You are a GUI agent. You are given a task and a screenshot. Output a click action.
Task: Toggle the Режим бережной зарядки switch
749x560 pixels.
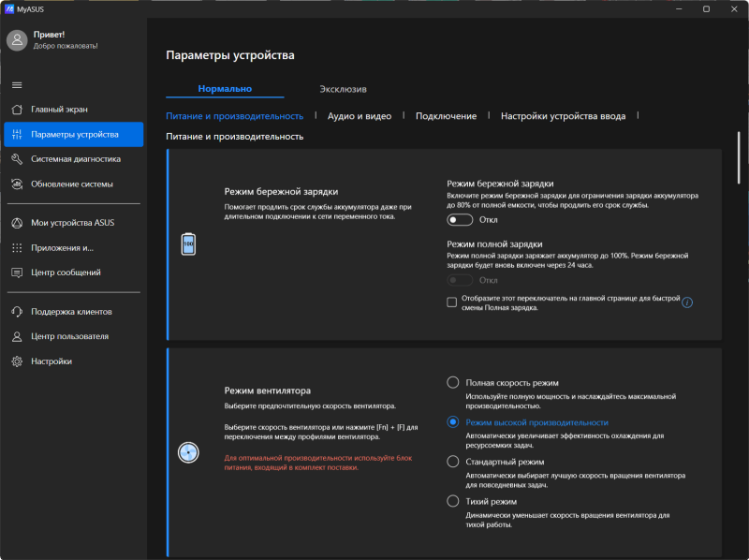pos(460,220)
